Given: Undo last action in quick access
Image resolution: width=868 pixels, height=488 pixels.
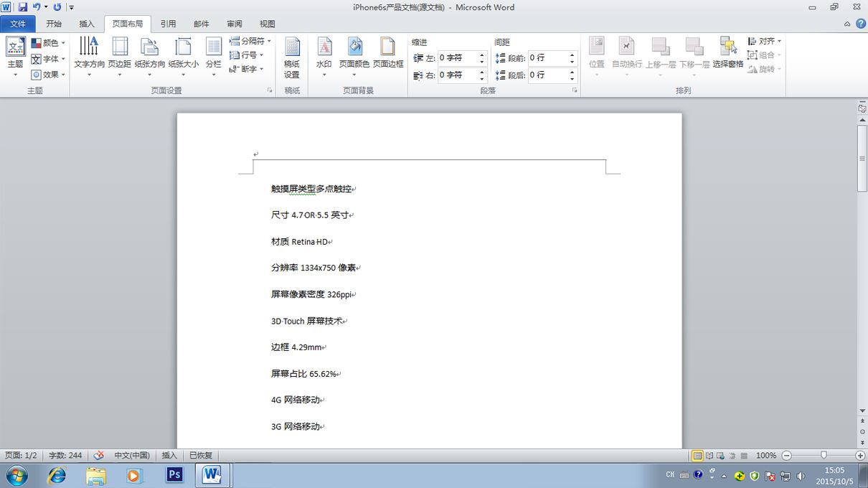Looking at the screenshot, I should click(x=36, y=7).
